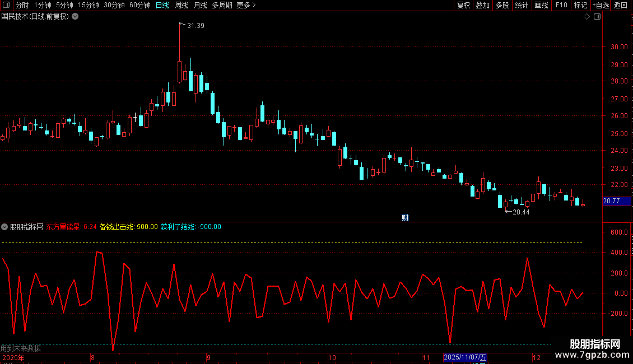633x364 pixels.
Task: Click the 2025/11/07/五 date marker
Action: (465, 357)
